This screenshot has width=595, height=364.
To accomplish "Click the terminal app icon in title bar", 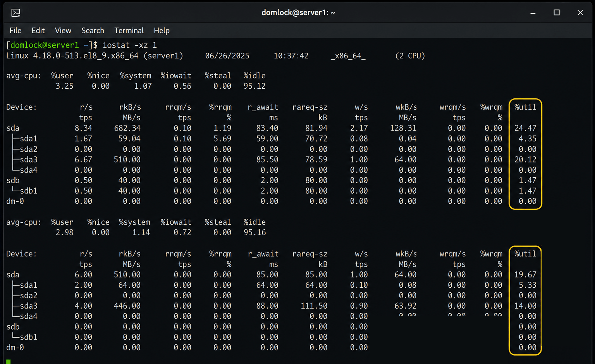I will (16, 13).
